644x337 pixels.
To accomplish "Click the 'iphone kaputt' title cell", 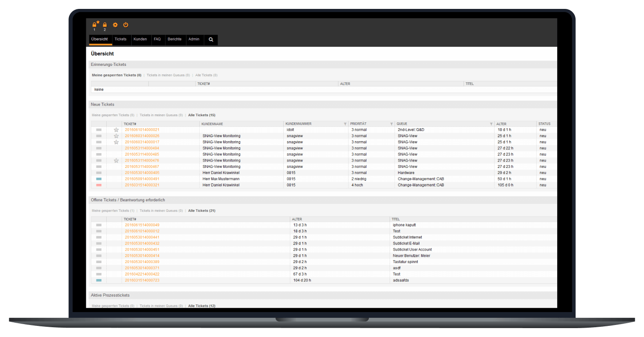I will click(x=404, y=225).
